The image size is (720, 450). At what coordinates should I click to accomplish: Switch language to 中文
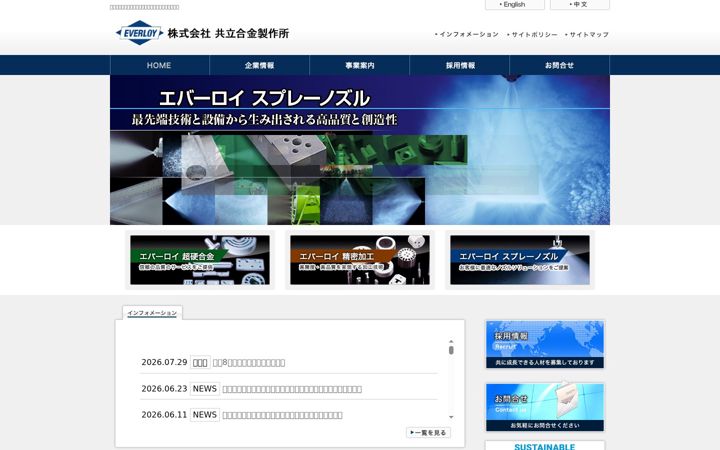[x=579, y=5]
